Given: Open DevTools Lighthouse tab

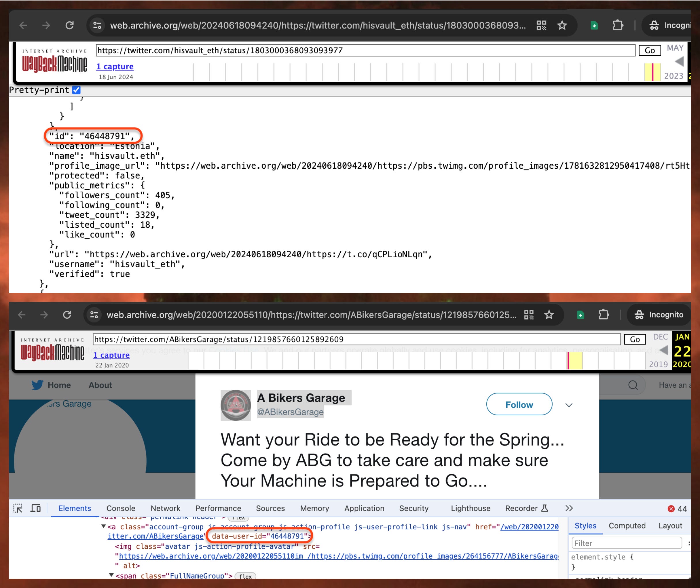Looking at the screenshot, I should (471, 508).
